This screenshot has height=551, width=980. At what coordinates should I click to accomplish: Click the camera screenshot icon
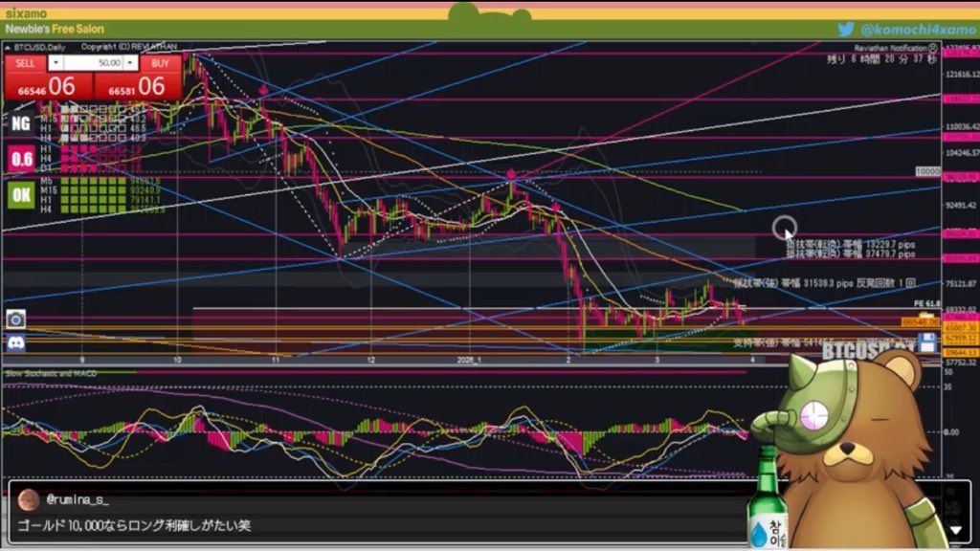(x=15, y=320)
